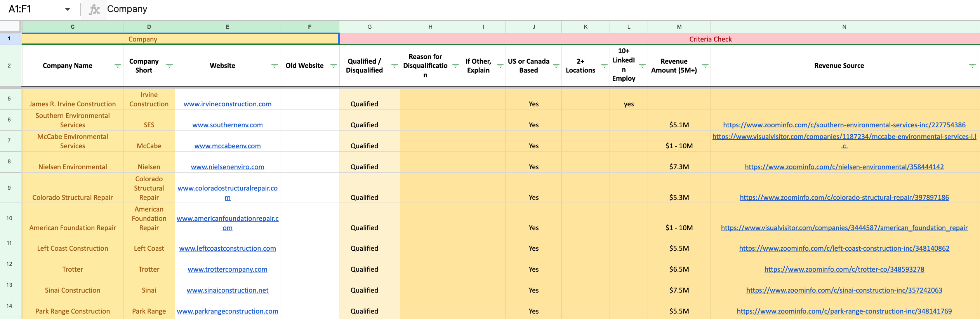Open the www.trottercompany.com link
Screen dimensions: 980x319
(228, 269)
